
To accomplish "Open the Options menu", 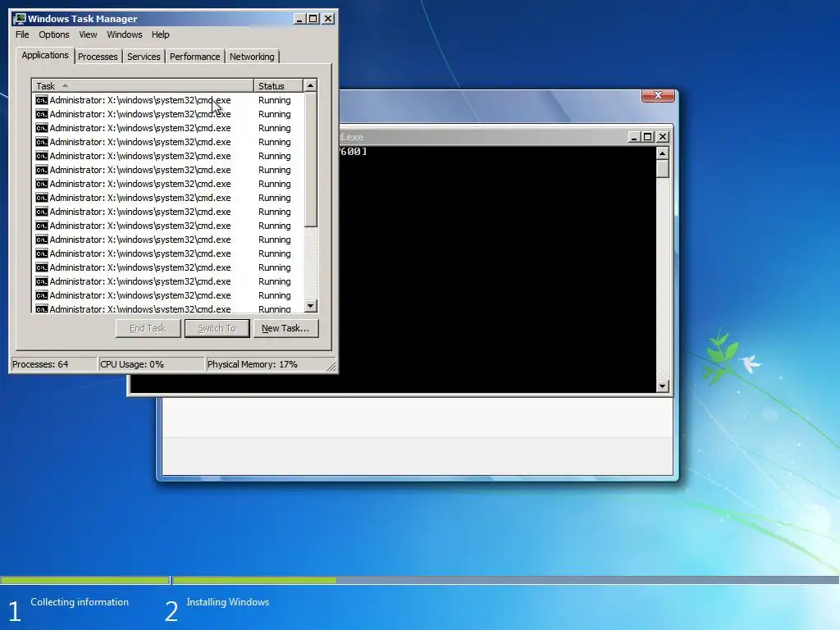I will 53,34.
